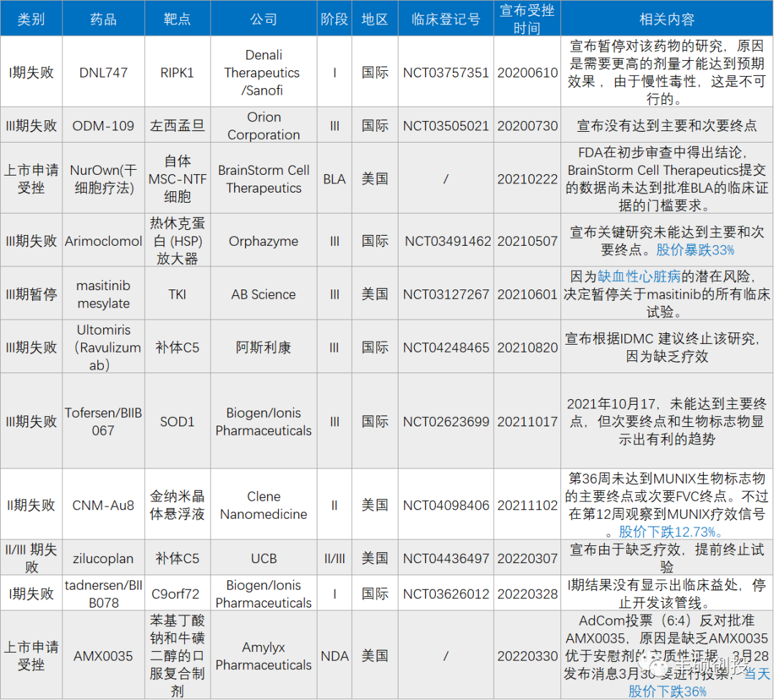Click the Orphazyme company cell
Viewport: 774px width, 700px height.
[x=264, y=241]
